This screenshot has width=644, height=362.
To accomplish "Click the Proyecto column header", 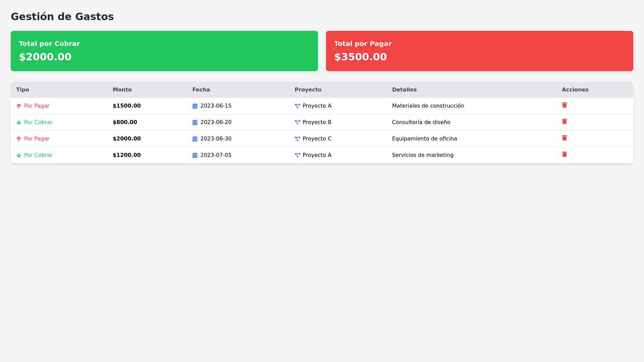I will [308, 90].
